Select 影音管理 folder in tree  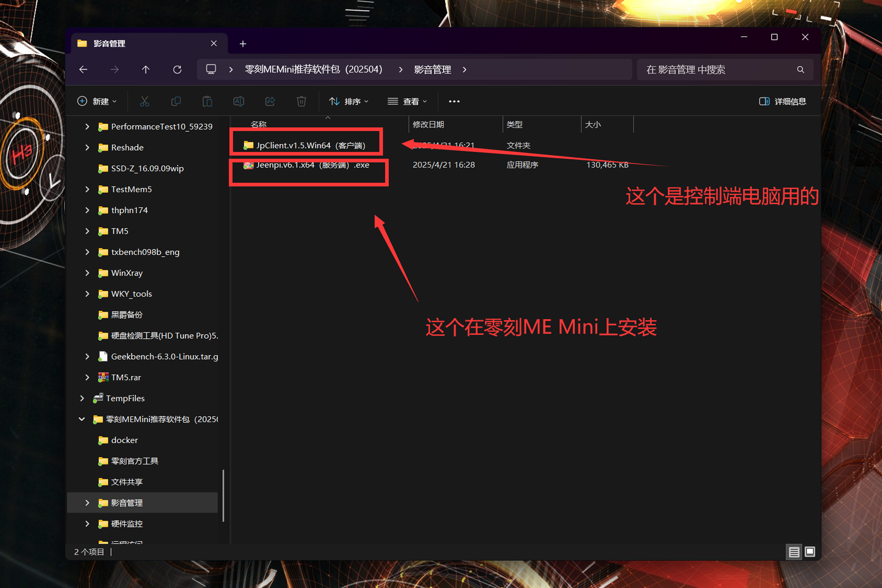coord(142,503)
